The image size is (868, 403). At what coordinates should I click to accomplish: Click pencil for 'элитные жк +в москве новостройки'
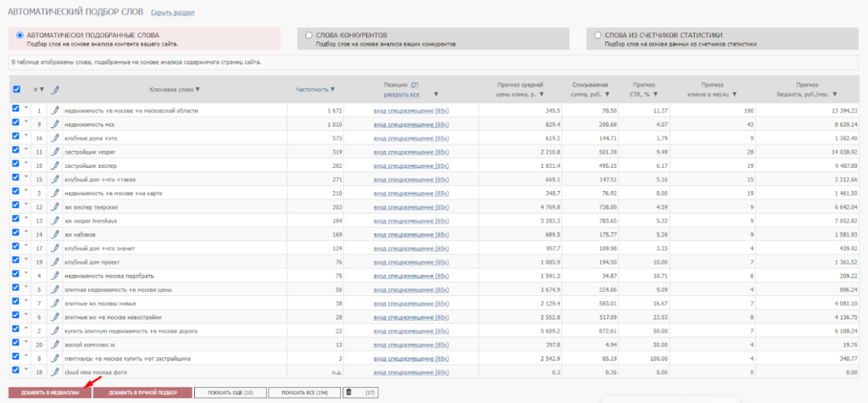[x=55, y=317]
